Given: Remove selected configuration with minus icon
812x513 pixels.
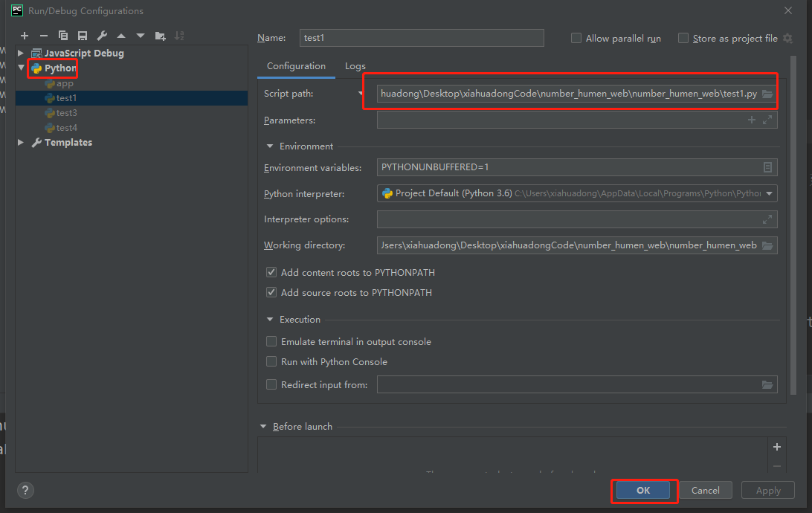Looking at the screenshot, I should pyautogui.click(x=43, y=36).
